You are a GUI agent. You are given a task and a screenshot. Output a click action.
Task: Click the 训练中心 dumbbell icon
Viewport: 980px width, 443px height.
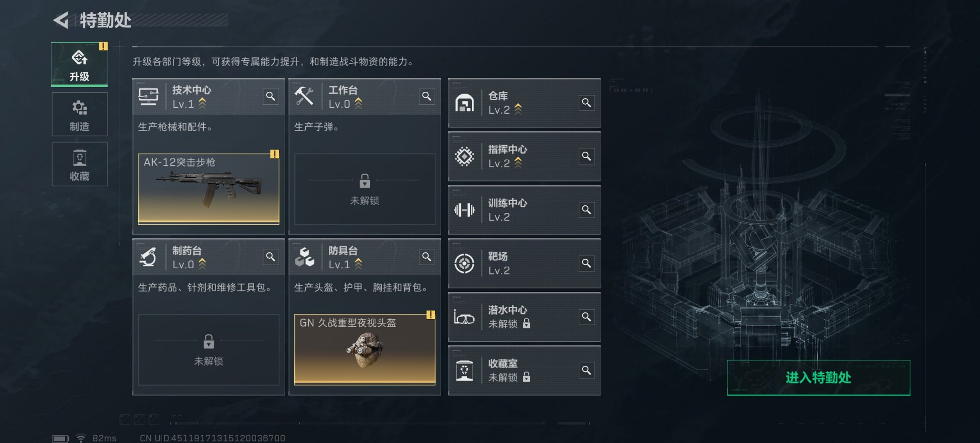[464, 210]
